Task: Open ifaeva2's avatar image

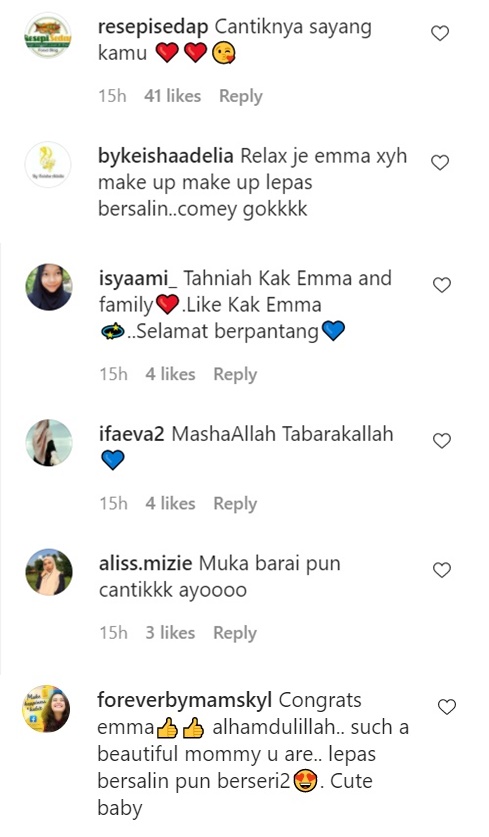Action: coord(49,443)
